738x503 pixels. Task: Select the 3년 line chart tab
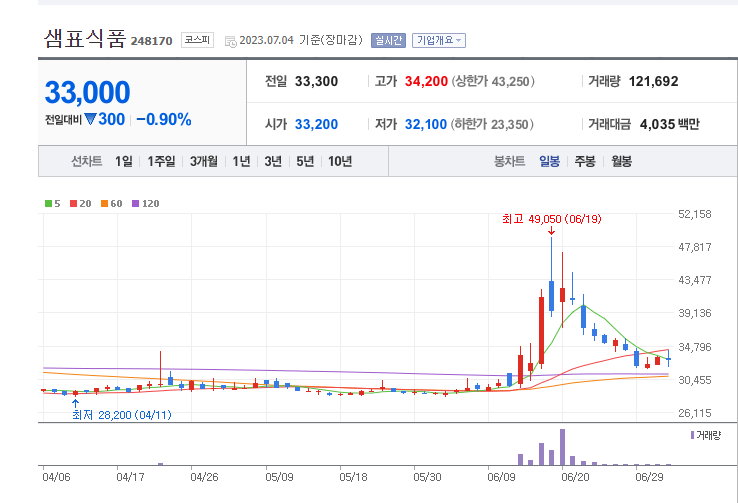pyautogui.click(x=273, y=161)
